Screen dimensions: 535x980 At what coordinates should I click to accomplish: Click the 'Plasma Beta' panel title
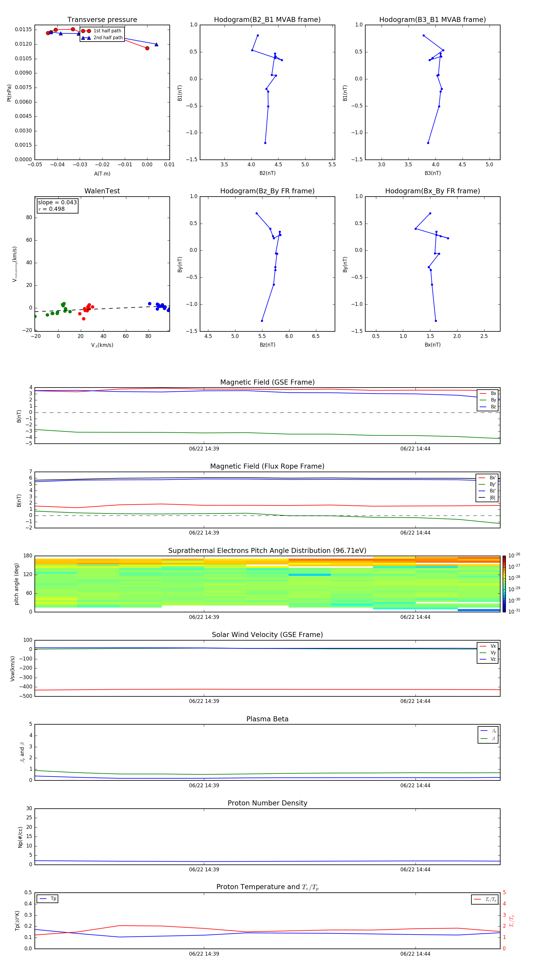tap(267, 719)
